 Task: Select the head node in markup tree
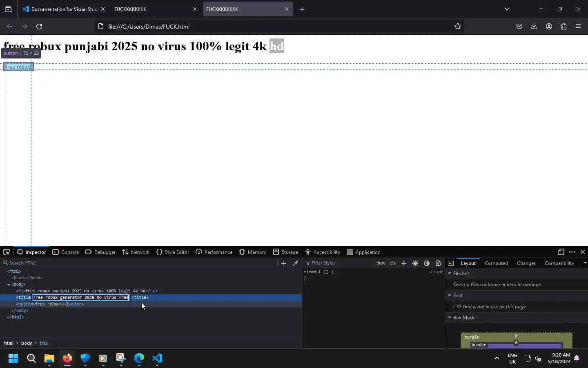point(27,278)
